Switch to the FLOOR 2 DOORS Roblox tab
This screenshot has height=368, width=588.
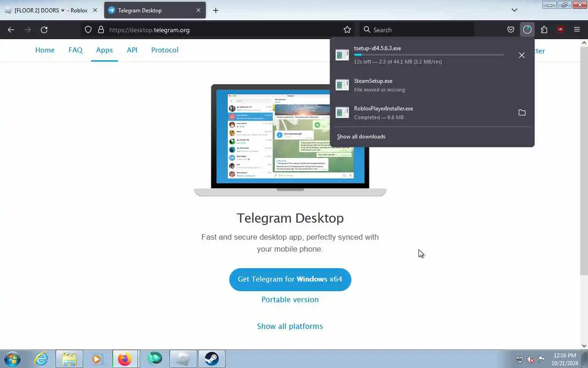52,10
